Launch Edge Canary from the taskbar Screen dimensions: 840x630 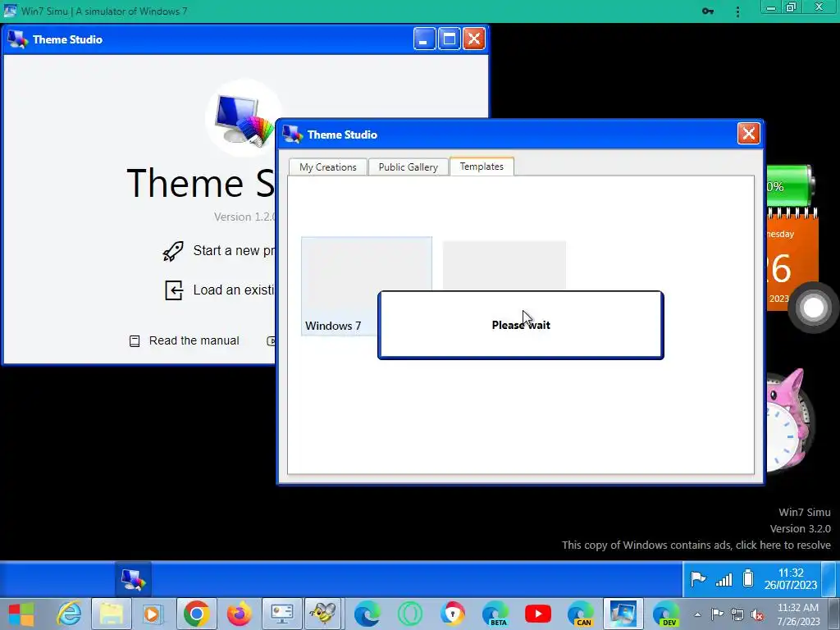(581, 614)
